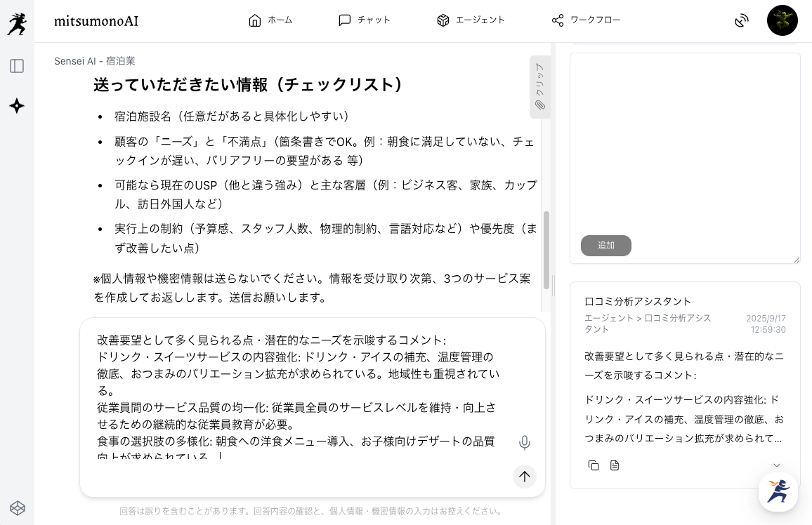The image size is (812, 525).
Task: Copy the 口コミ分析アシスタント clip content
Action: pyautogui.click(x=594, y=465)
